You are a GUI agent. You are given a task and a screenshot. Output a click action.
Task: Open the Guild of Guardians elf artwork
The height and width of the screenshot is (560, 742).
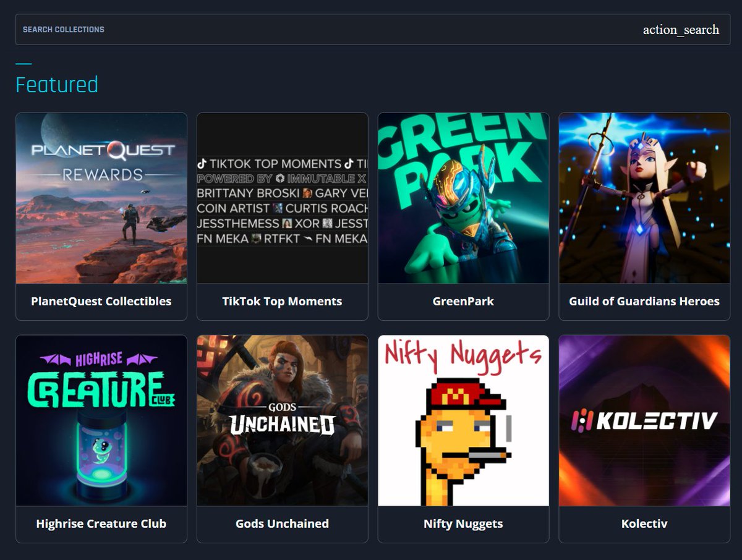click(x=644, y=198)
